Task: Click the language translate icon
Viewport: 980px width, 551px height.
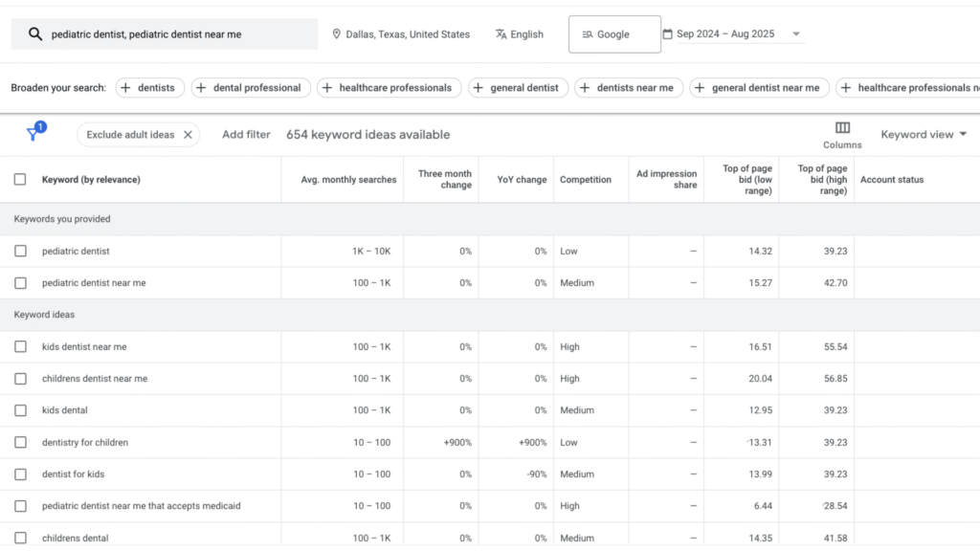Action: [x=501, y=34]
